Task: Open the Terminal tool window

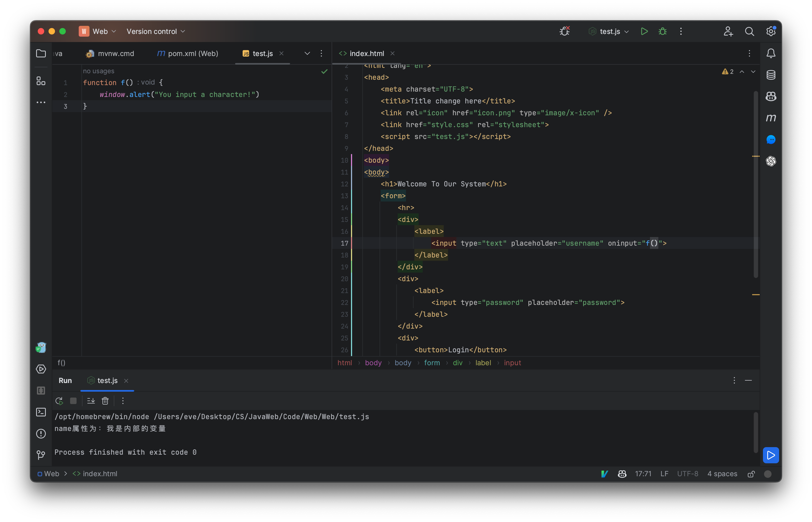Action: pos(41,412)
